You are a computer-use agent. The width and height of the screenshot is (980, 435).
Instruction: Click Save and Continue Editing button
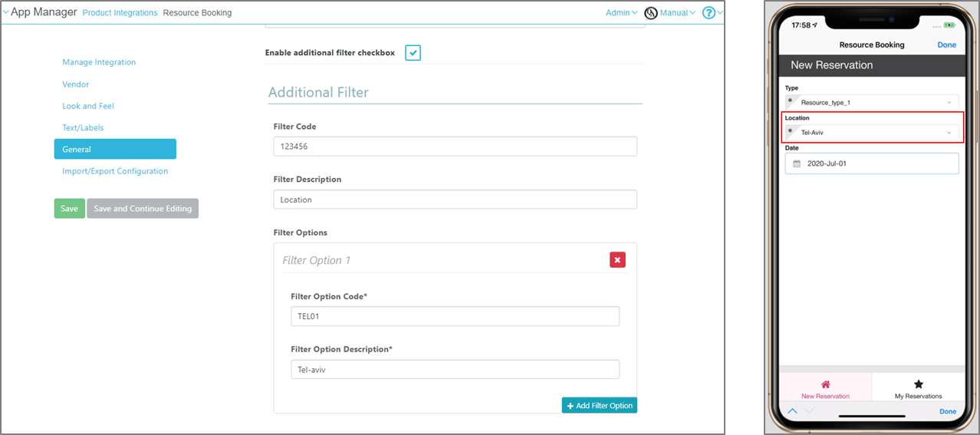(x=143, y=209)
